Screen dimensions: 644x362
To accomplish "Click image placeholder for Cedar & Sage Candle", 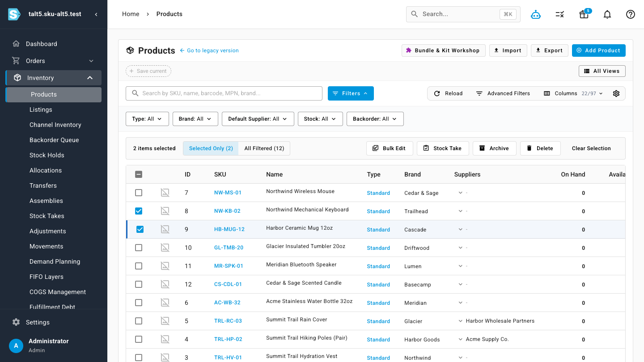I will (x=165, y=284).
